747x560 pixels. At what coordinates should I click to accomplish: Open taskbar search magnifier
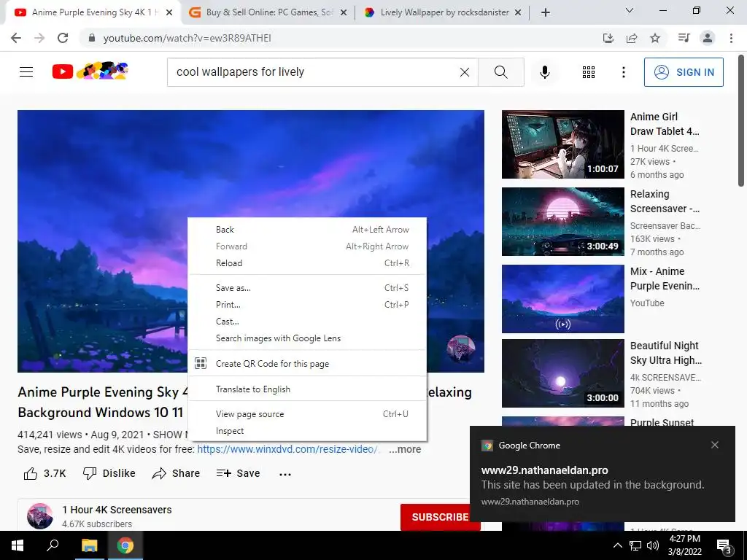pyautogui.click(x=53, y=545)
